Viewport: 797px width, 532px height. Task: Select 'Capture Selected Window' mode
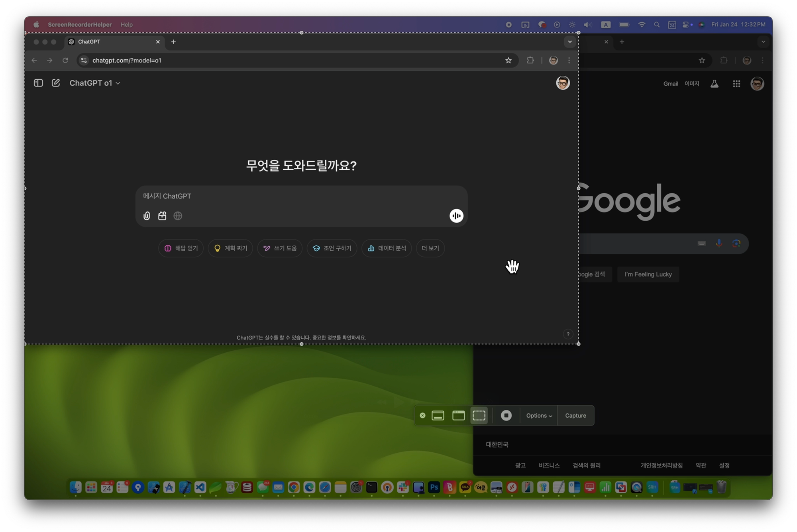coord(458,415)
